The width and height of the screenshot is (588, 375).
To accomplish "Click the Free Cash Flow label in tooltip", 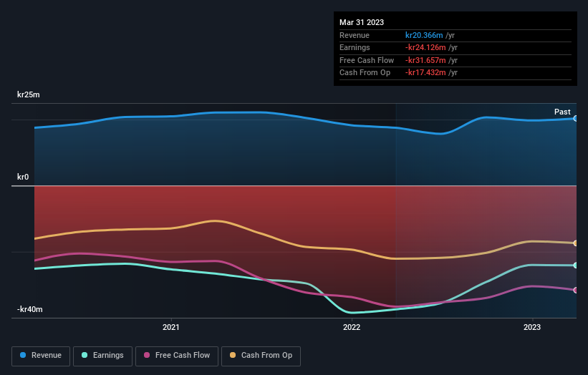I will (367, 60).
